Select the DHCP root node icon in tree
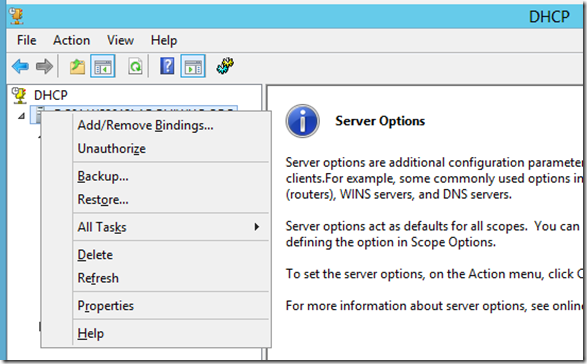The height and width of the screenshot is (364, 587). tap(19, 95)
